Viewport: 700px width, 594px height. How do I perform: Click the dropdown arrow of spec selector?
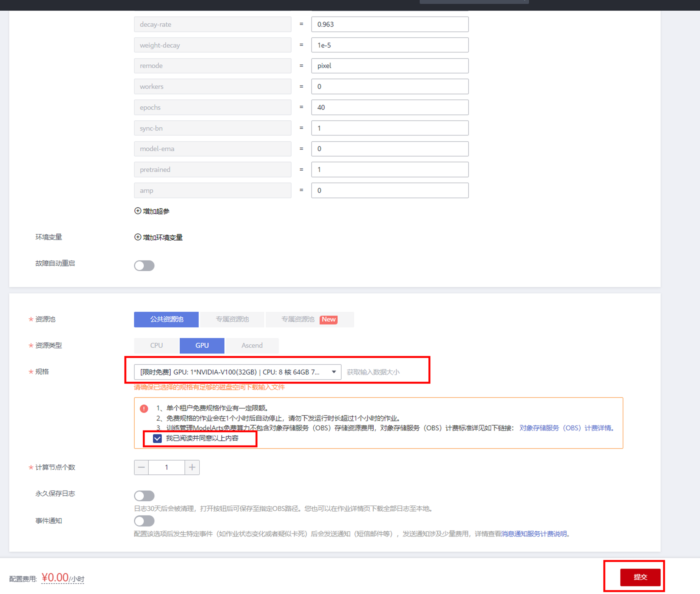click(x=334, y=372)
